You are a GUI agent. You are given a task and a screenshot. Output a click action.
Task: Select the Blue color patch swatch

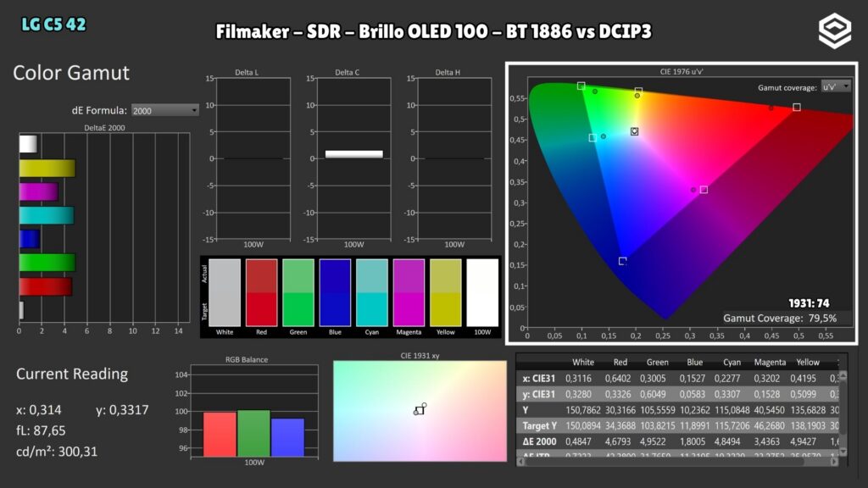tap(335, 292)
